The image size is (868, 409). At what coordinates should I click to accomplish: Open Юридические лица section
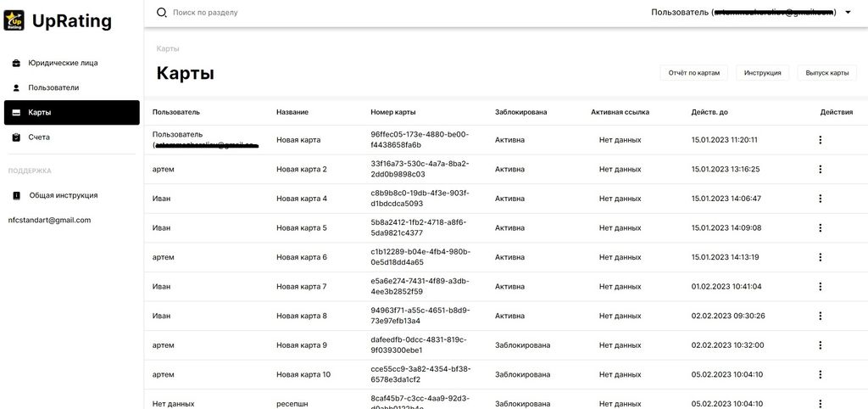point(71,63)
